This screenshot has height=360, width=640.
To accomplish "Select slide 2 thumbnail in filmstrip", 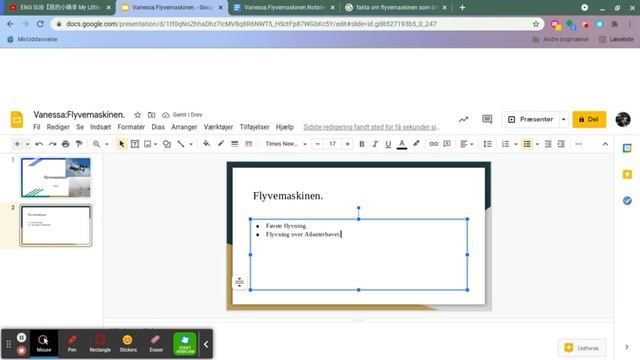I will tap(56, 225).
